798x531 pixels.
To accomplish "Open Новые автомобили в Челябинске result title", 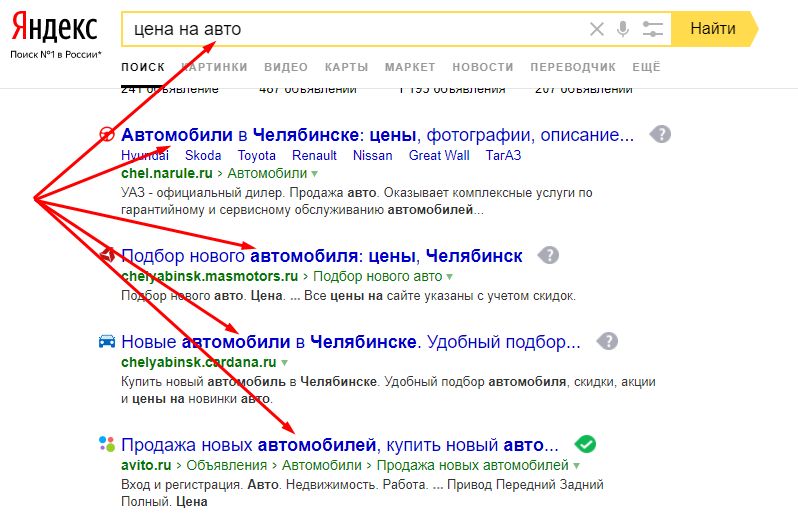I will click(351, 342).
